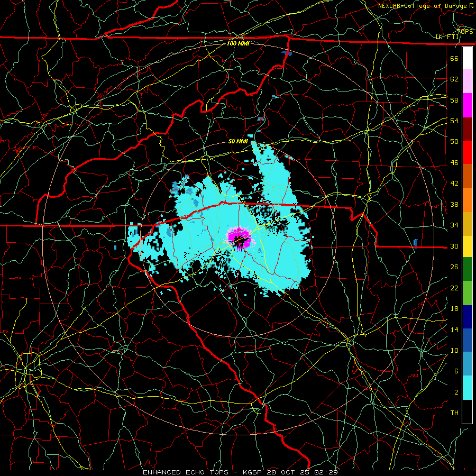
Task: Click the 50 NMI range ring label
Action: (x=238, y=141)
